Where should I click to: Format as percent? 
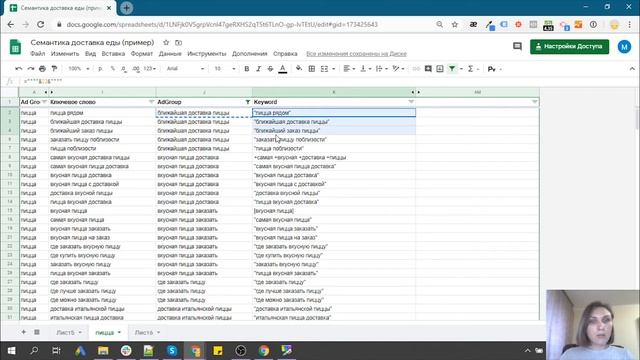[x=112, y=69]
